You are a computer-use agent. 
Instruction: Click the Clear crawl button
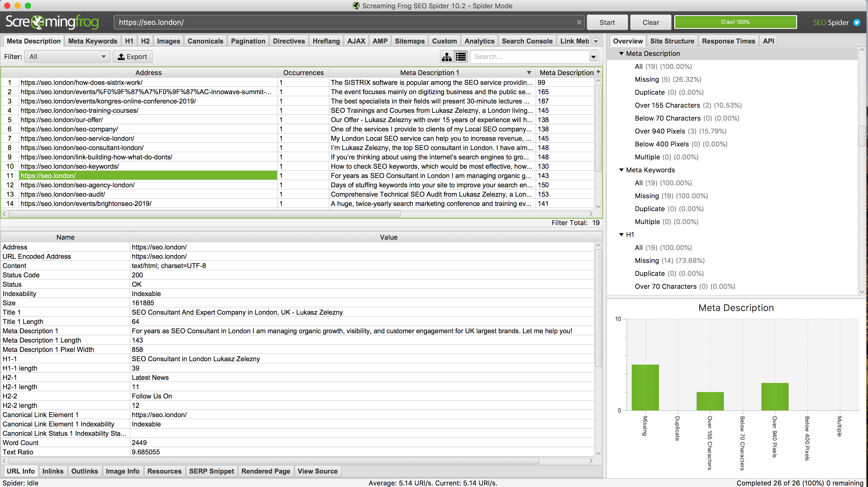[650, 21]
